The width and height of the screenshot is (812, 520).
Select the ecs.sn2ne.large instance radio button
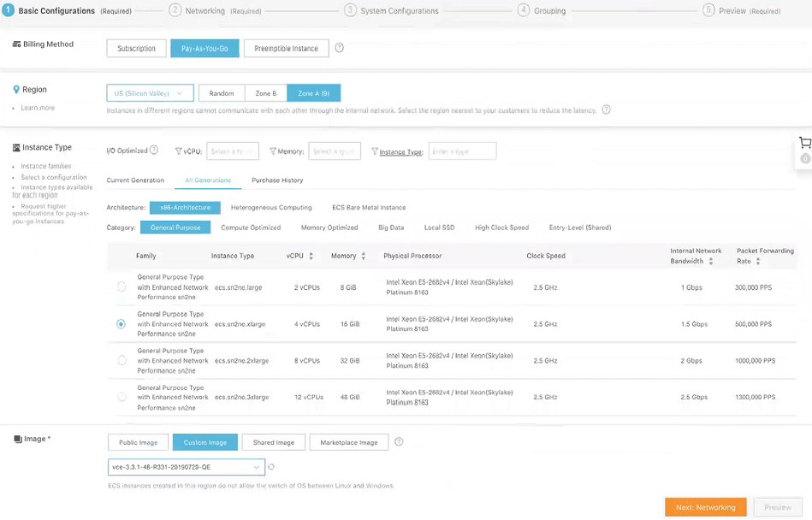click(x=122, y=287)
